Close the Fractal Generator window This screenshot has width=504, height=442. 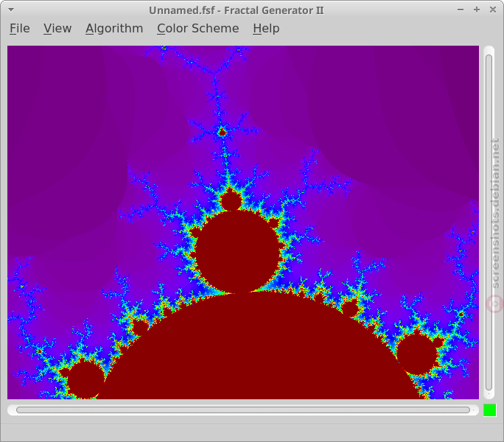[x=493, y=10]
